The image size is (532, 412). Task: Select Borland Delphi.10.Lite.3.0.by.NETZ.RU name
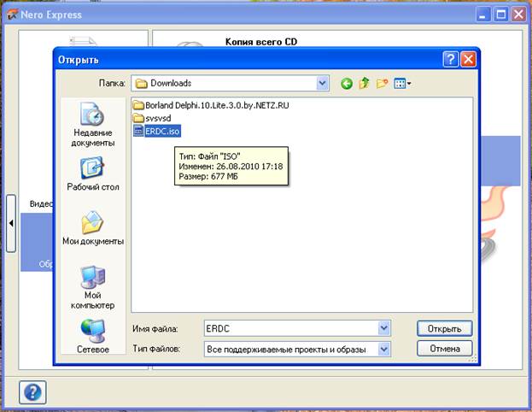(217, 105)
